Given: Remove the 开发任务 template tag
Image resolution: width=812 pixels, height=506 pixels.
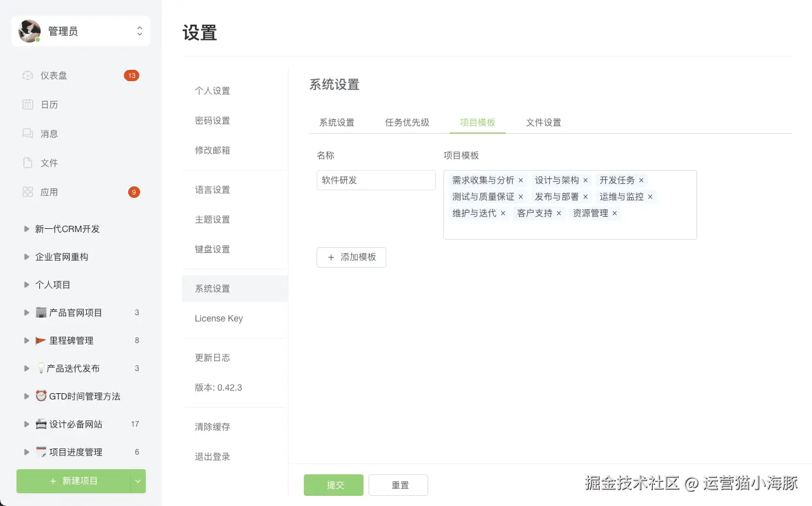Looking at the screenshot, I should pos(641,181).
